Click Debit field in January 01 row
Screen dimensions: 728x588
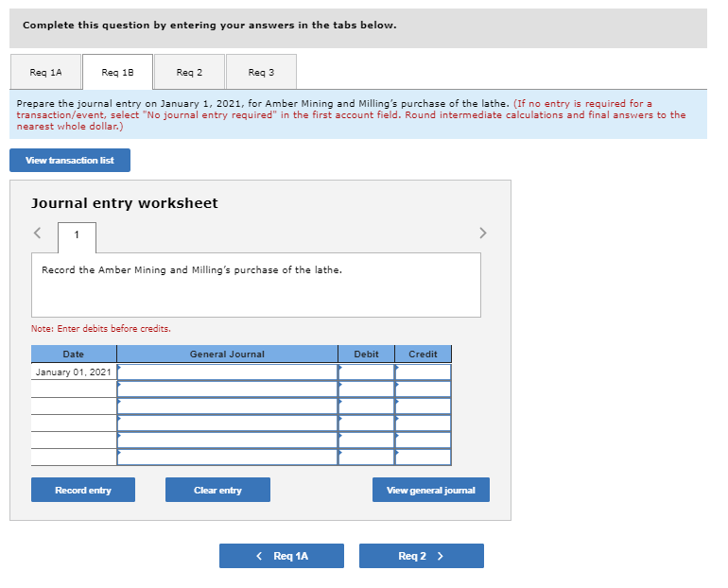click(366, 372)
